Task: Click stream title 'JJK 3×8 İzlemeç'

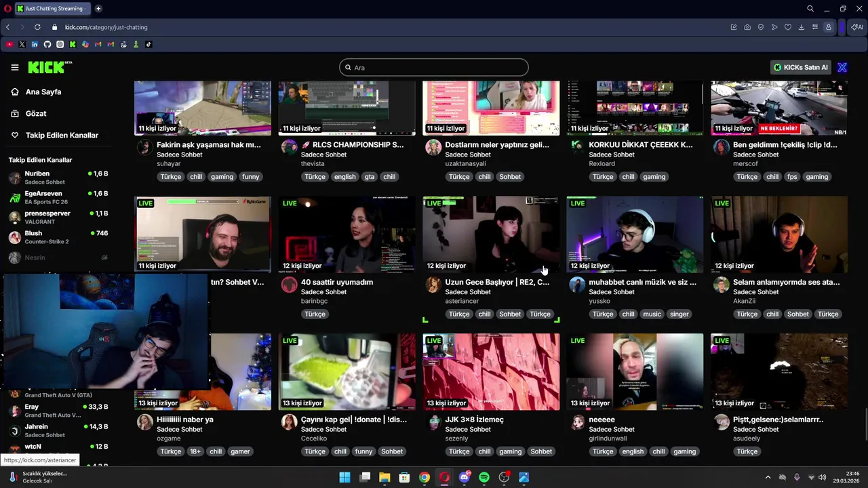Action: 474,420
